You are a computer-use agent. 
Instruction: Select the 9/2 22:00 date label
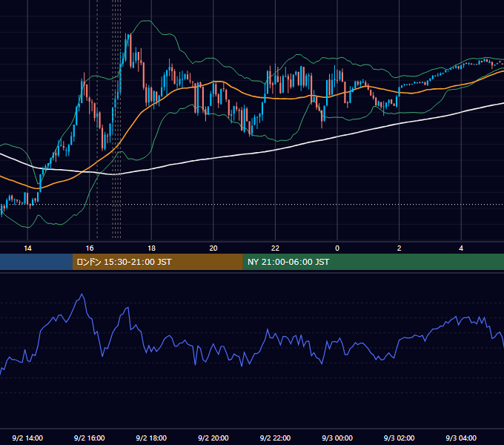click(x=275, y=438)
